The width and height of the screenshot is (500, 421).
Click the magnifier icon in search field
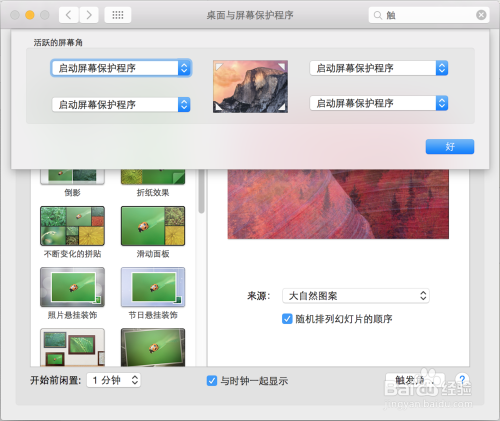[x=377, y=15]
